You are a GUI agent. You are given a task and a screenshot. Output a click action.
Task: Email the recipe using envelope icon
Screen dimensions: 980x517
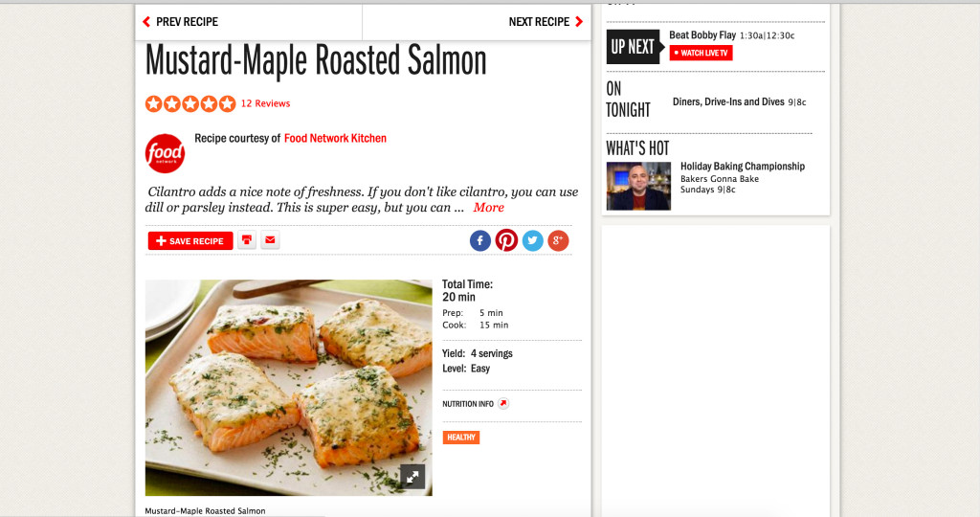pyautogui.click(x=270, y=240)
